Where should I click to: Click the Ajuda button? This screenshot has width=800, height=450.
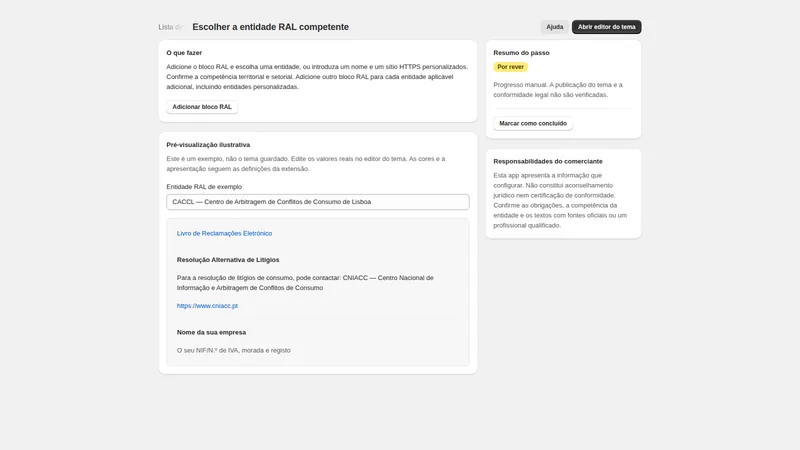click(554, 27)
